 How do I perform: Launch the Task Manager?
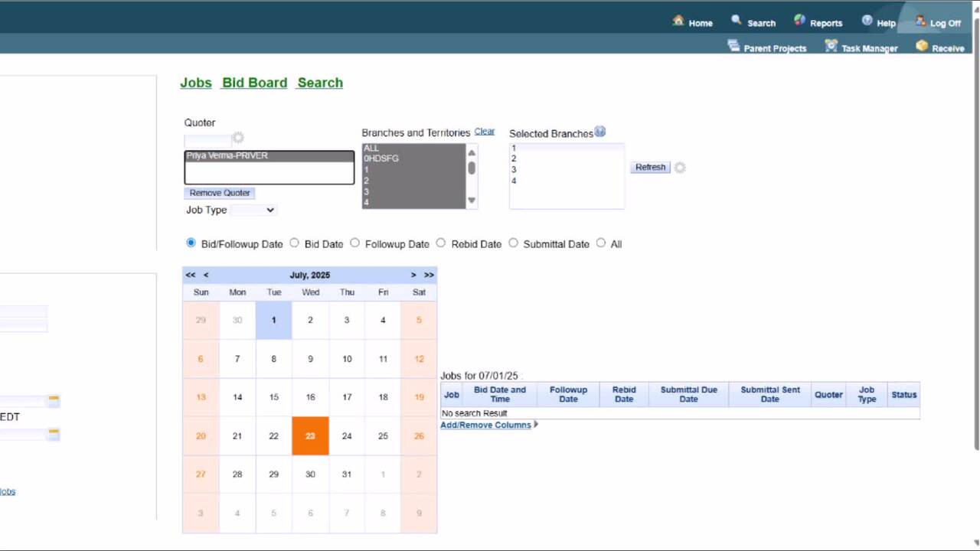pos(861,47)
